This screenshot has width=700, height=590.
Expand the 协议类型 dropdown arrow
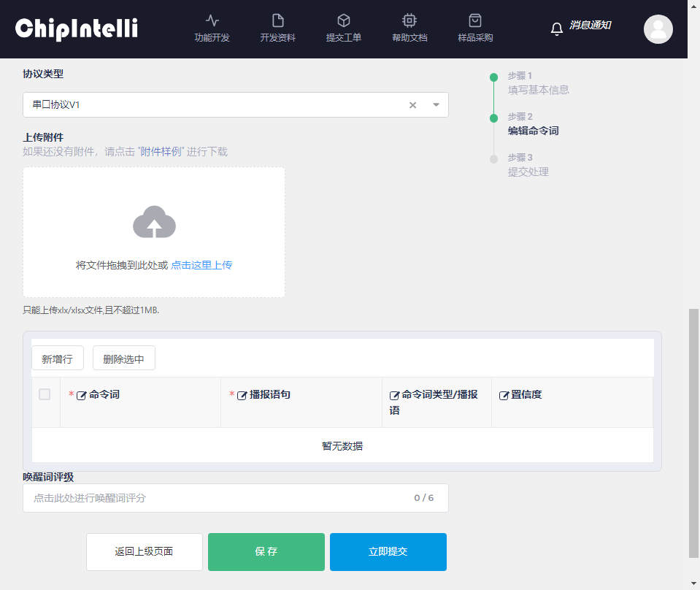pos(436,105)
